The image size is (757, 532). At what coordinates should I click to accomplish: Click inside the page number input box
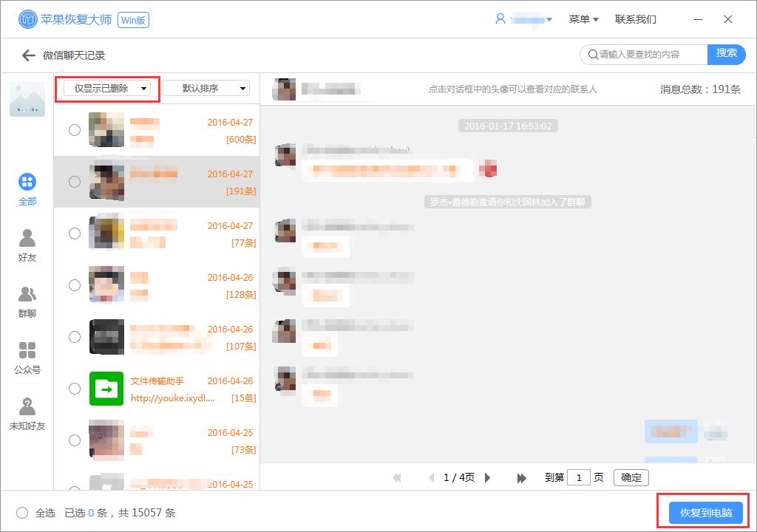(579, 477)
